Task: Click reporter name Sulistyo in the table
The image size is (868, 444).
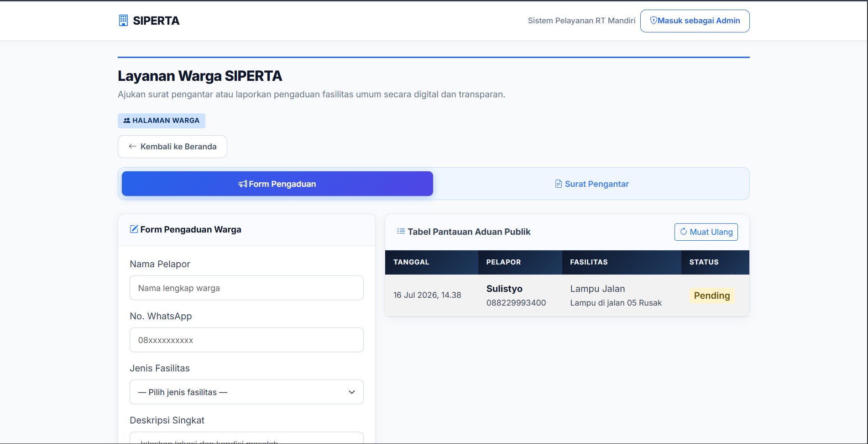Action: (504, 289)
